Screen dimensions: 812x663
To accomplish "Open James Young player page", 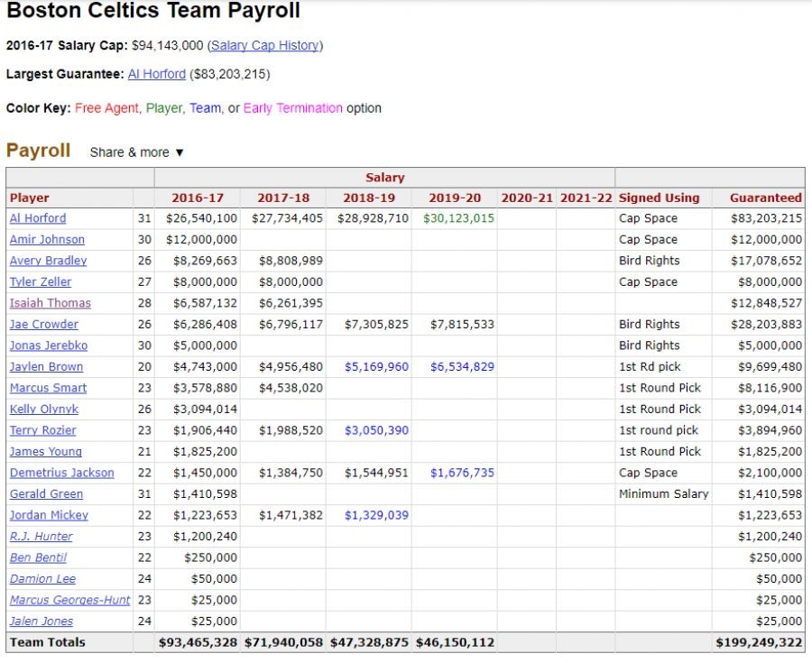I will point(46,452).
